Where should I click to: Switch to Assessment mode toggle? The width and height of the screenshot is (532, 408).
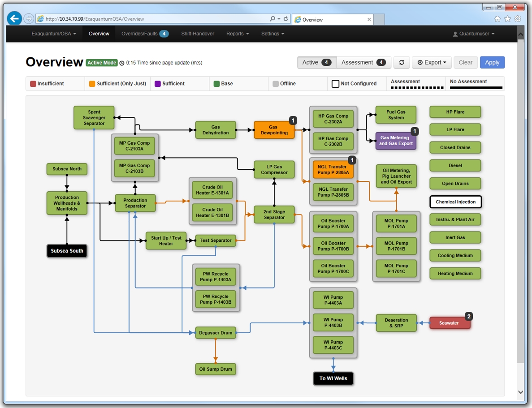(363, 63)
